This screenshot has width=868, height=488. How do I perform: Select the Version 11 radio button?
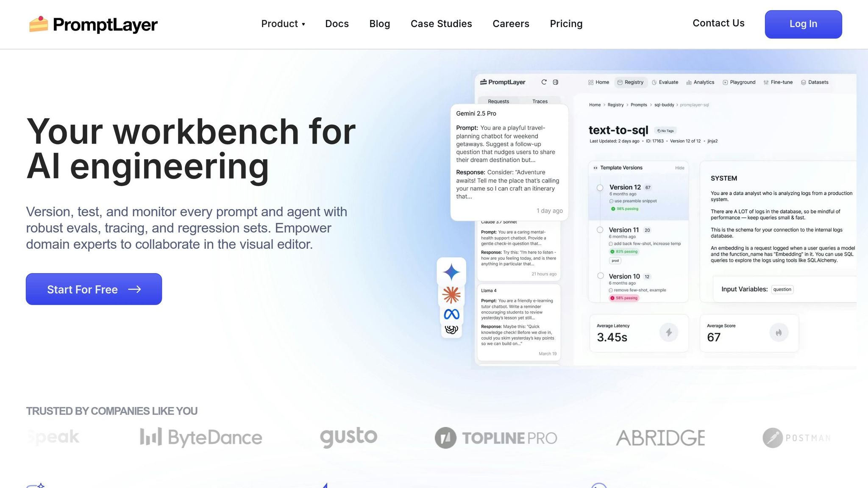(600, 230)
